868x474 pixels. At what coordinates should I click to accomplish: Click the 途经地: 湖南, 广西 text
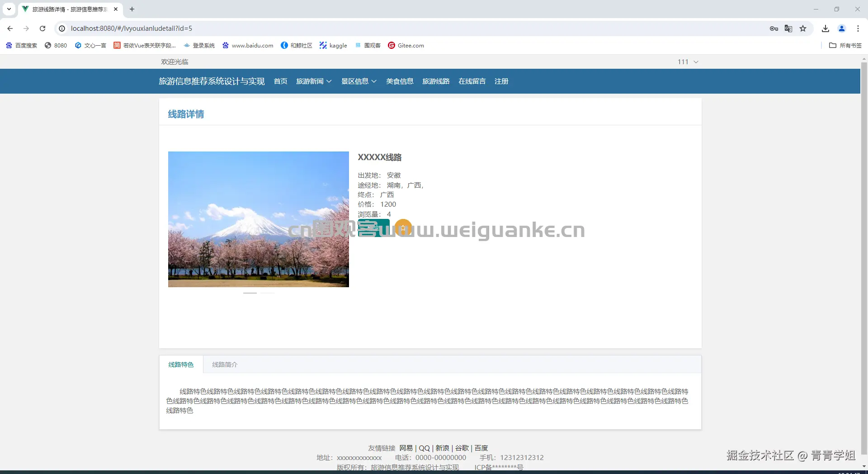click(391, 185)
